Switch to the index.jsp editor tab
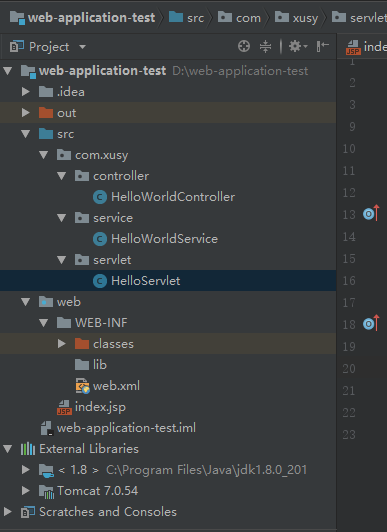387x532 pixels. point(366,47)
